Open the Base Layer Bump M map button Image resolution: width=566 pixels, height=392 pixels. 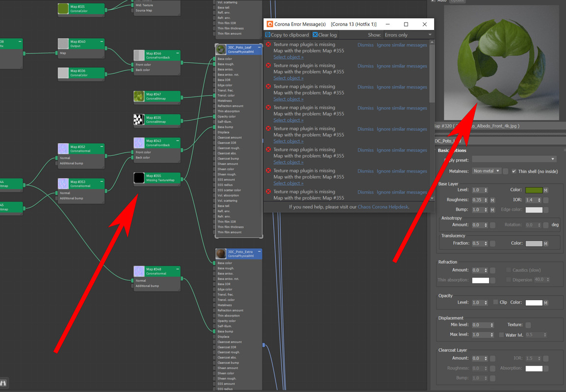pyautogui.click(x=492, y=210)
